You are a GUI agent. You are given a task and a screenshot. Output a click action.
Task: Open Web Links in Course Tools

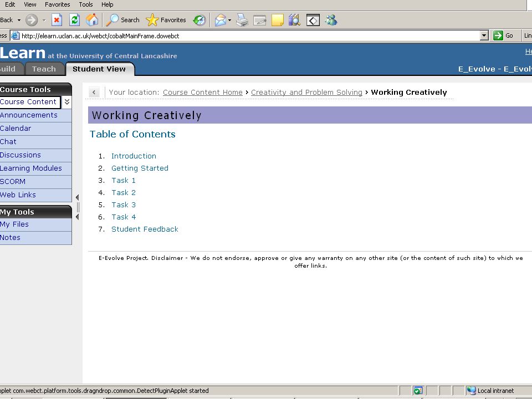point(35,195)
